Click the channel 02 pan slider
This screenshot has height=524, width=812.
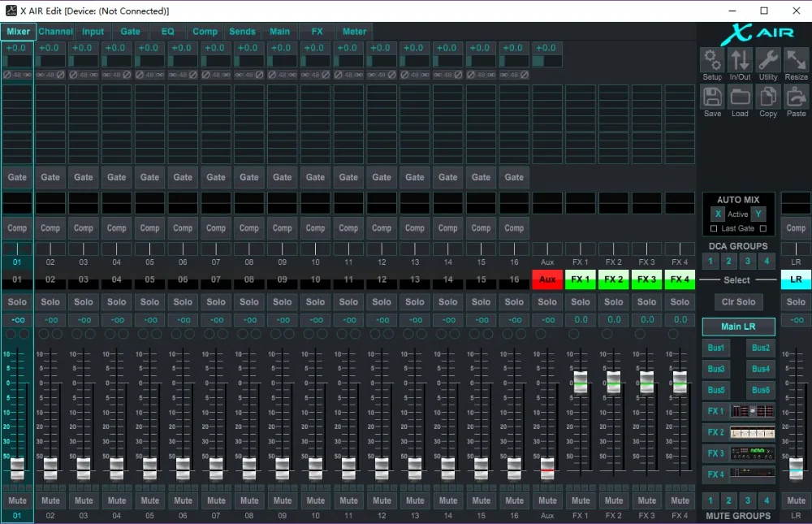pos(50,249)
